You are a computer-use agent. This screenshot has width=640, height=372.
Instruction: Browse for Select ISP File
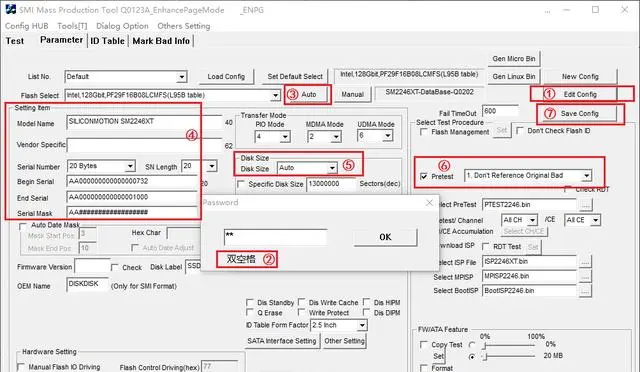585,262
